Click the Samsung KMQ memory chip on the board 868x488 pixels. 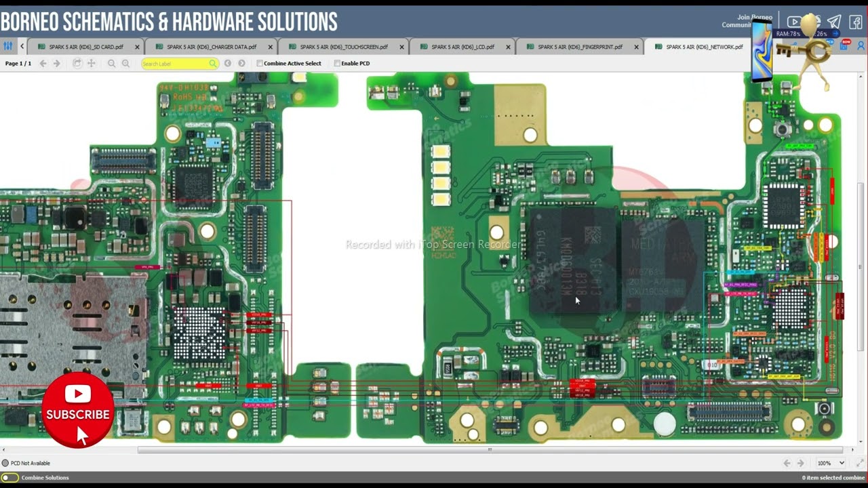tap(573, 261)
